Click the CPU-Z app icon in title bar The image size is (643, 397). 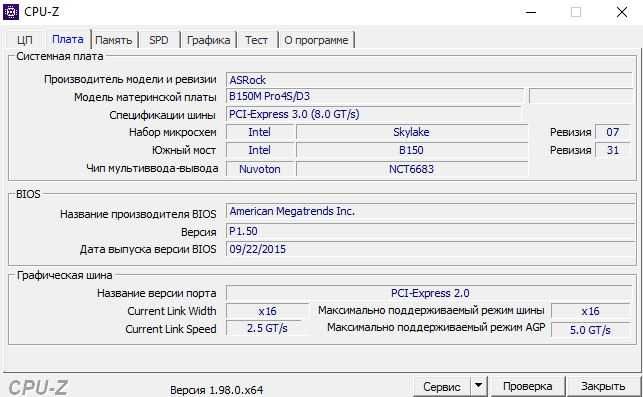point(11,11)
